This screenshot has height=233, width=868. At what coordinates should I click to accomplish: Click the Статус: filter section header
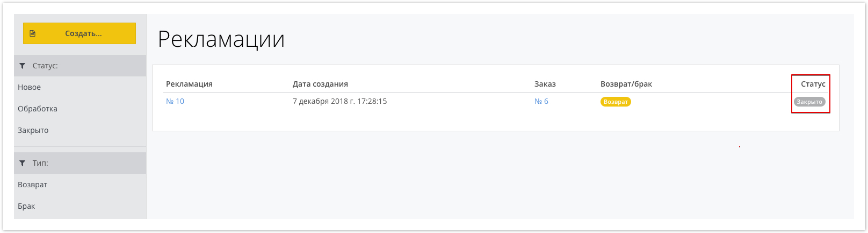(x=80, y=66)
